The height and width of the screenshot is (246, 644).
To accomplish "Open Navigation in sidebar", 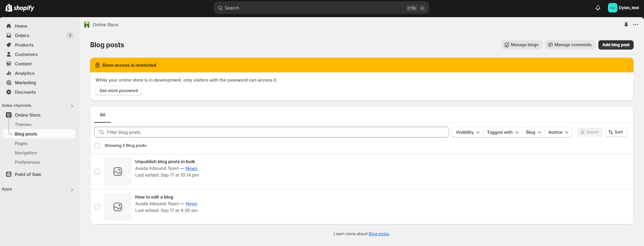I will coord(26,153).
